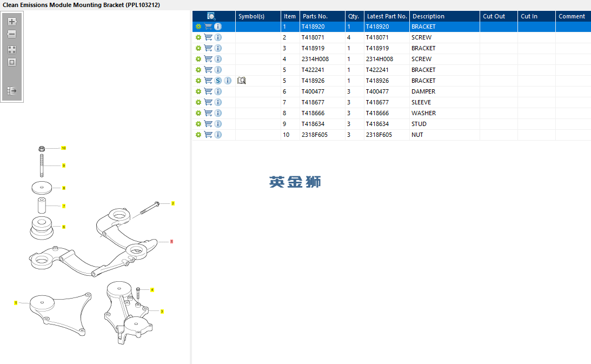Select callout 10 on the diagram
Viewport: 591px width, 364px height.
tap(64, 148)
